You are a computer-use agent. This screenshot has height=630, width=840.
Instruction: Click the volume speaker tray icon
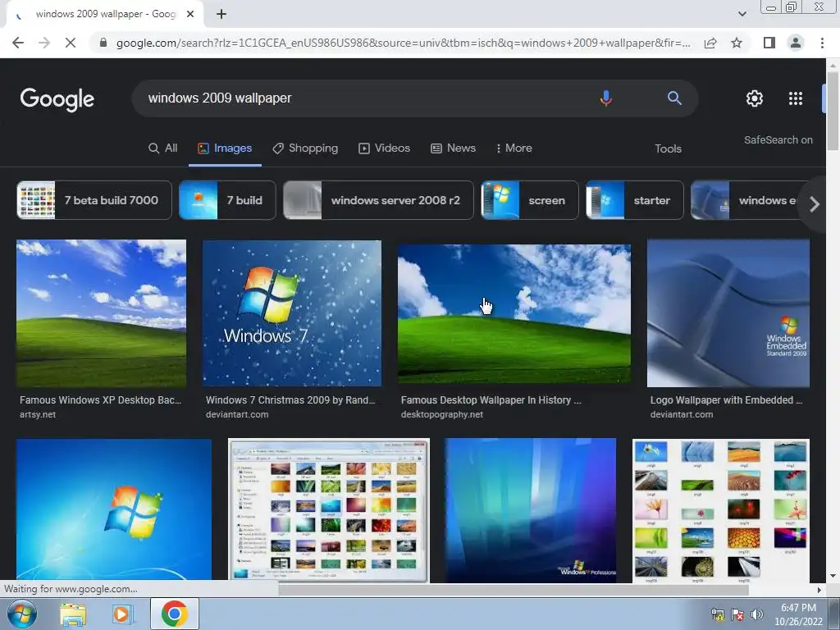(756, 614)
